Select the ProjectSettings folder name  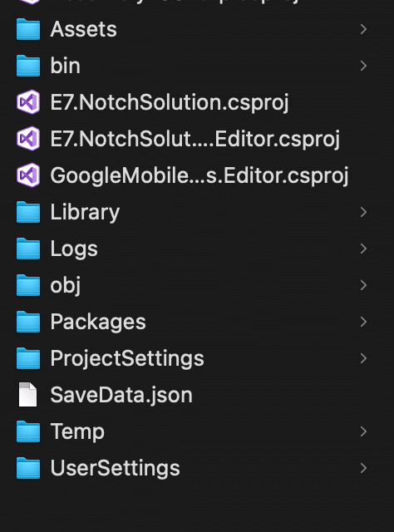(x=127, y=359)
